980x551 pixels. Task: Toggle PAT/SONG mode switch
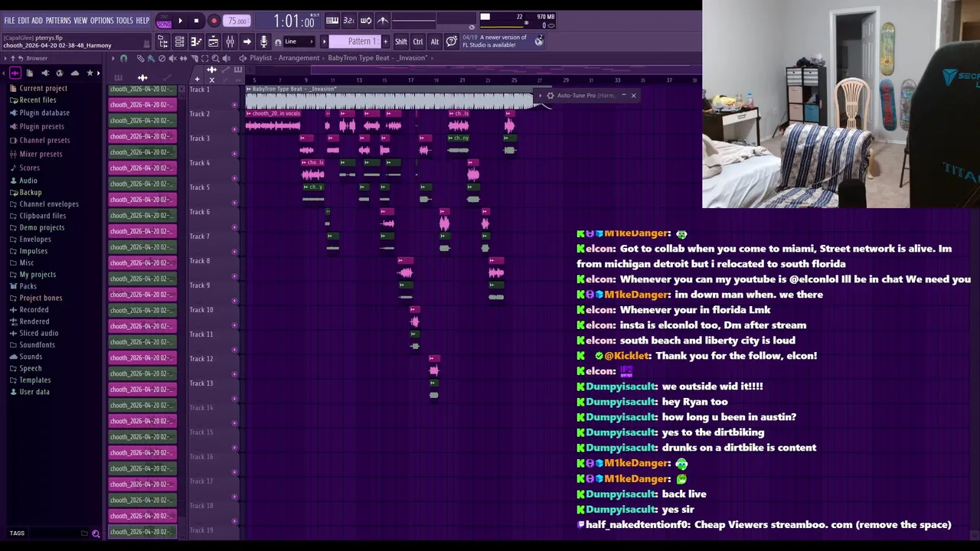[164, 21]
